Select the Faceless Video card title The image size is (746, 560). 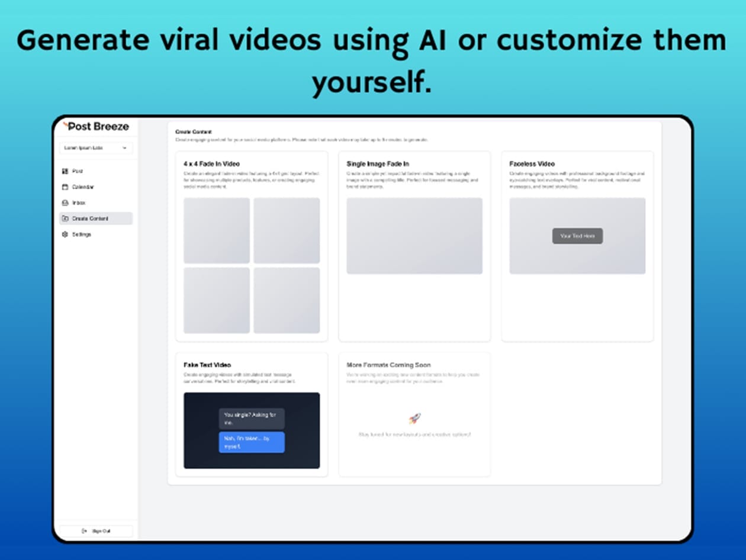click(532, 164)
